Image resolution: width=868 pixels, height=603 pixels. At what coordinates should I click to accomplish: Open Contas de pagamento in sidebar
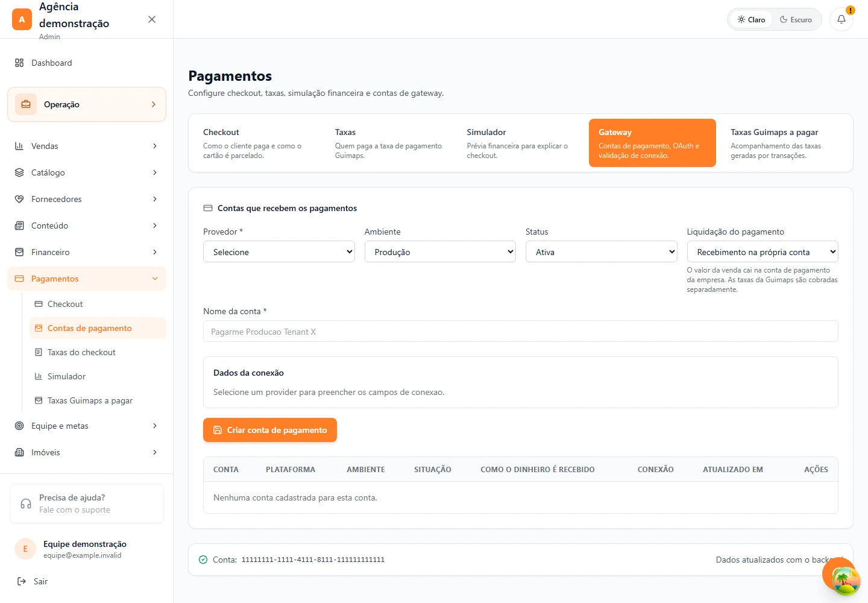98,328
